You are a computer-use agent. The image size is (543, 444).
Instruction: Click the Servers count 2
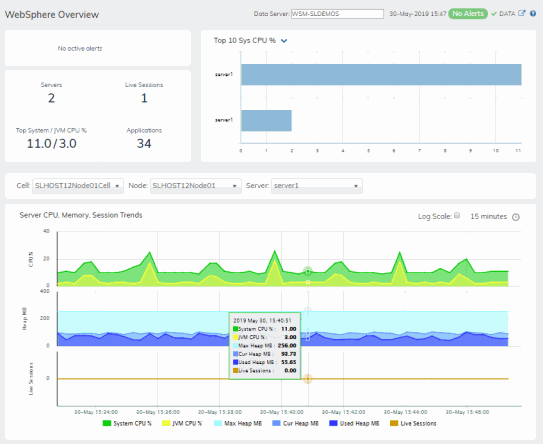[51, 98]
